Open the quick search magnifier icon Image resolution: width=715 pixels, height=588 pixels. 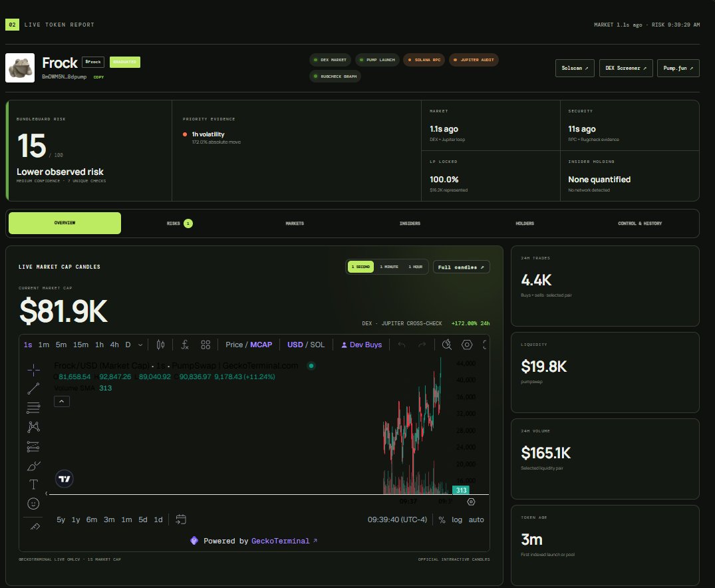click(447, 345)
